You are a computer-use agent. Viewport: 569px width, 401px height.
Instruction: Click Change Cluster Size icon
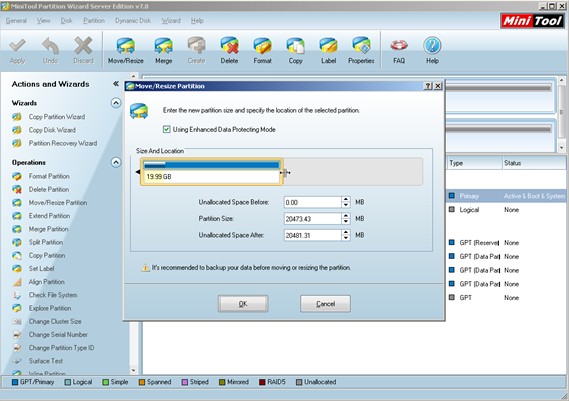(x=17, y=322)
